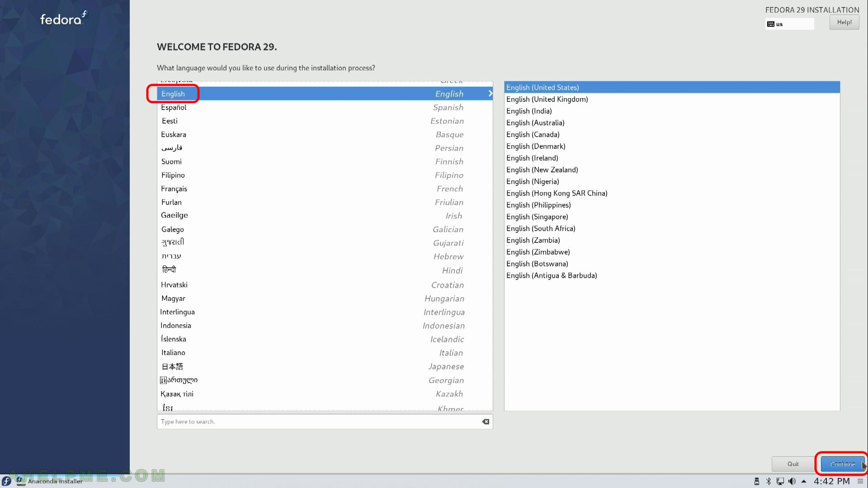Select English (Botswana) locale
Image resolution: width=868 pixels, height=488 pixels.
pyautogui.click(x=672, y=263)
